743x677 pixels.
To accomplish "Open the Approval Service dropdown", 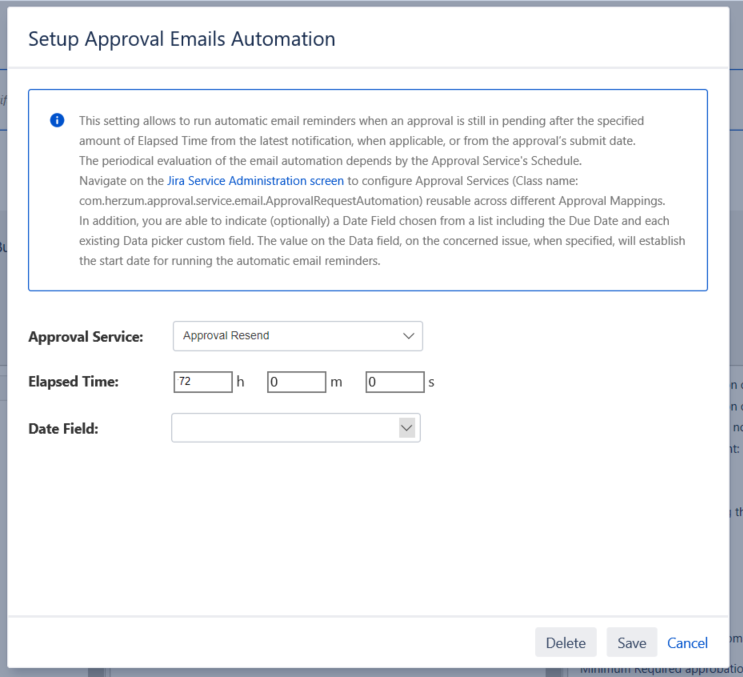I will coord(297,336).
